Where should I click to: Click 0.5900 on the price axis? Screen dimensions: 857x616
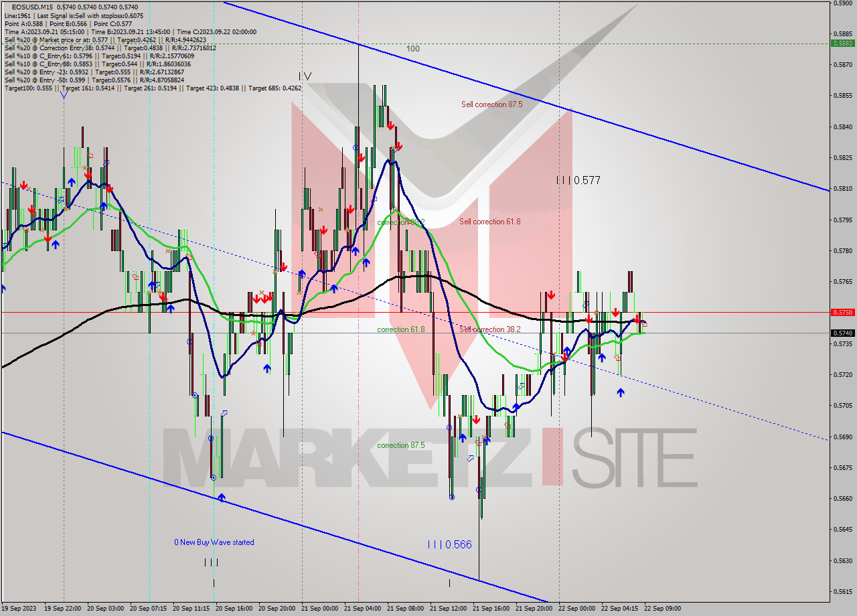(x=842, y=3)
